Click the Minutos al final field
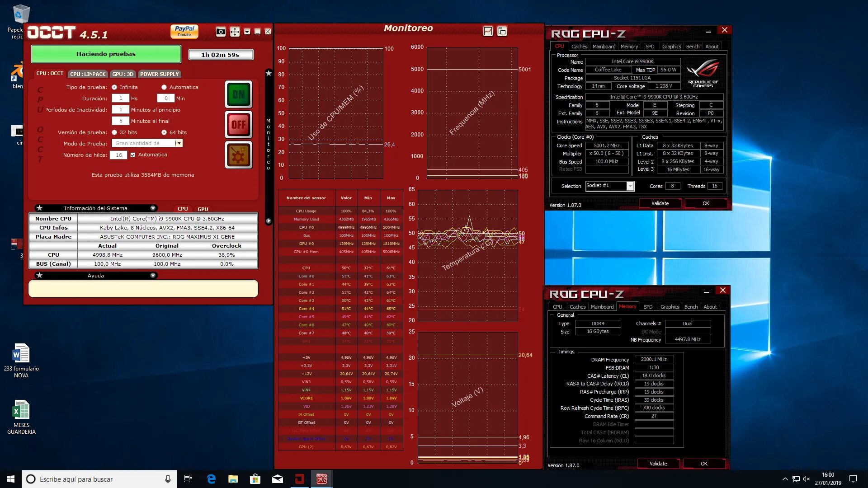This screenshot has width=868, height=488. pos(121,121)
